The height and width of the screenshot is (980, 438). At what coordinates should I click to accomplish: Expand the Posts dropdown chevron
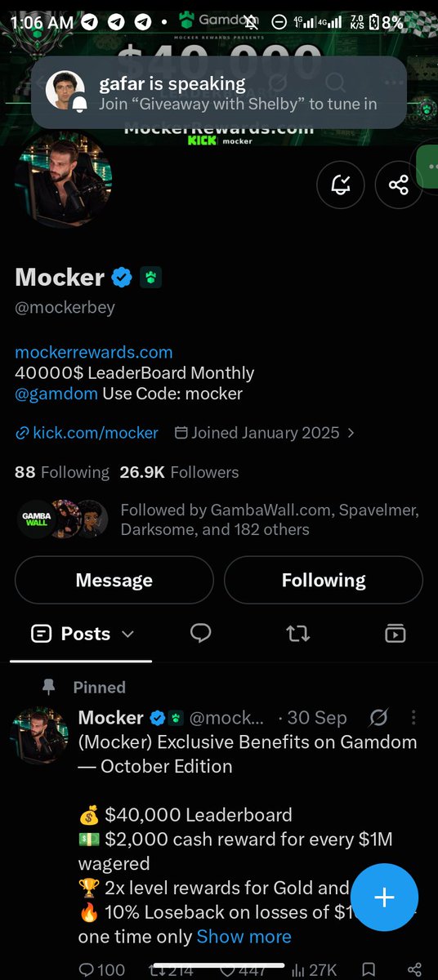pyautogui.click(x=127, y=634)
